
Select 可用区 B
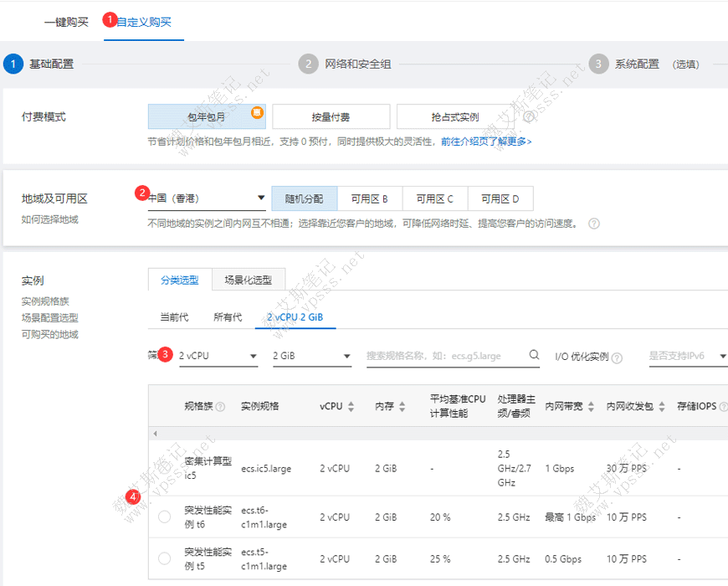370,198
